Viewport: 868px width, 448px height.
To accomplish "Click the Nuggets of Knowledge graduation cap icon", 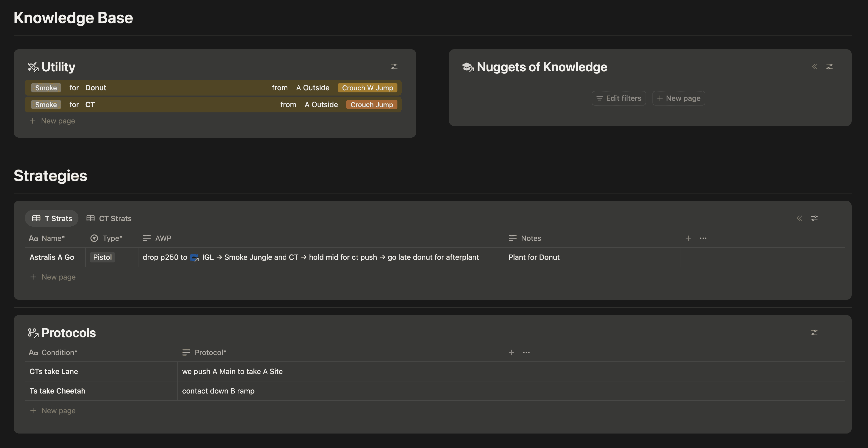I will (x=468, y=67).
